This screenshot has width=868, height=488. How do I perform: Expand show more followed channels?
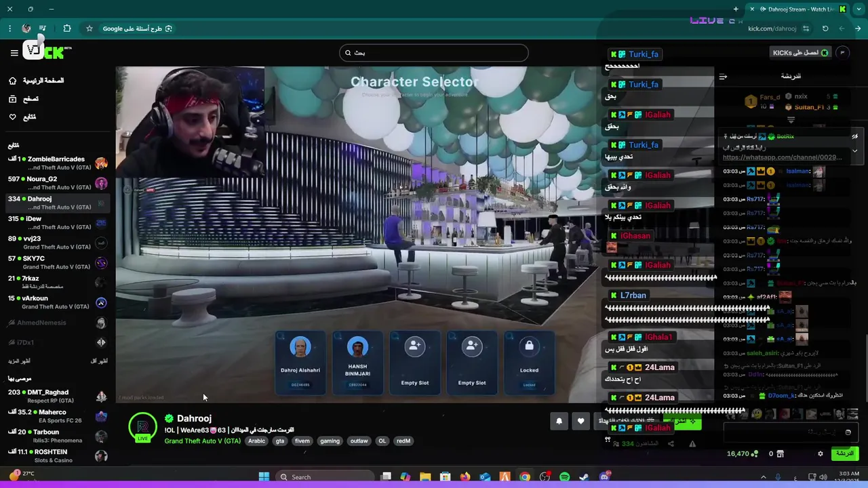point(19,361)
